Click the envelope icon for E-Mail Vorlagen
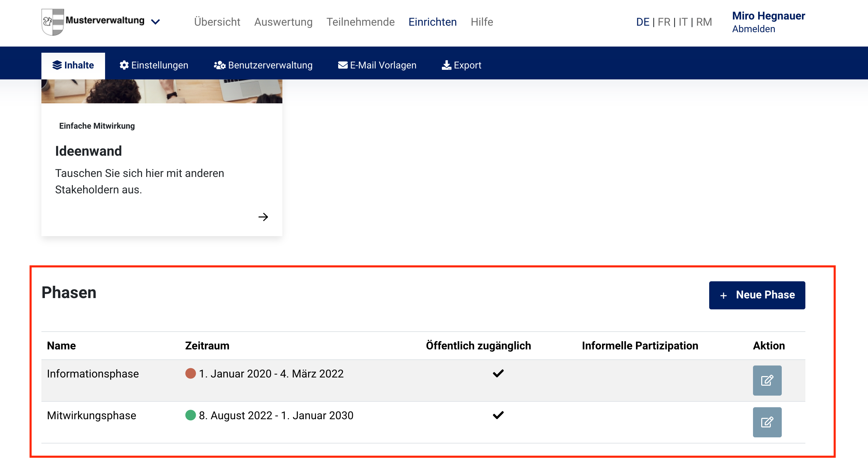The height and width of the screenshot is (475, 868). click(343, 65)
